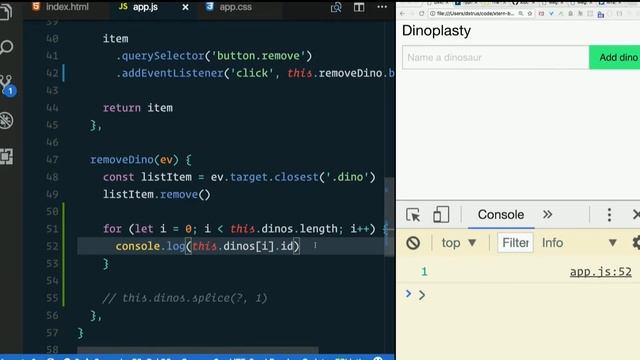The width and height of the screenshot is (640, 360).
Task: Click line number 52 in the gutter
Action: tap(52, 246)
